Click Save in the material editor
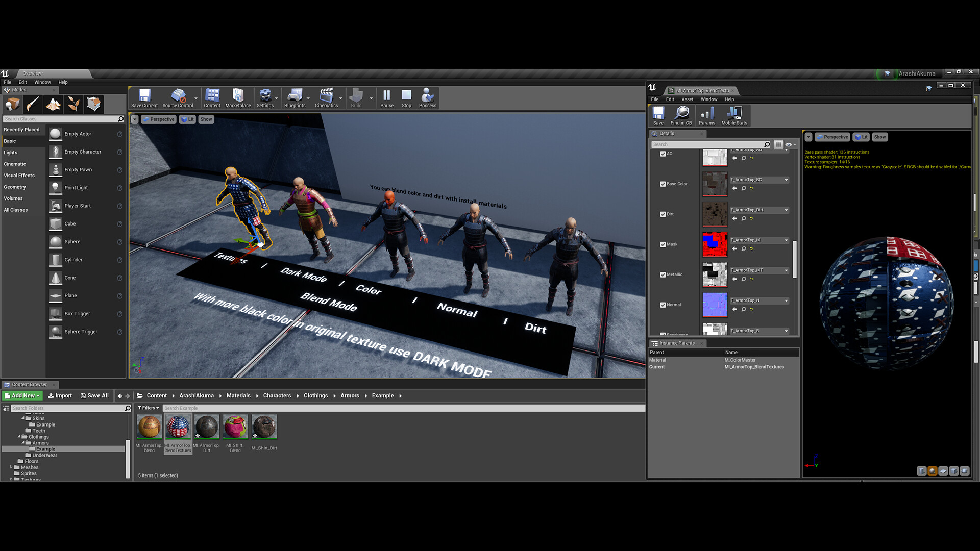 [658, 115]
